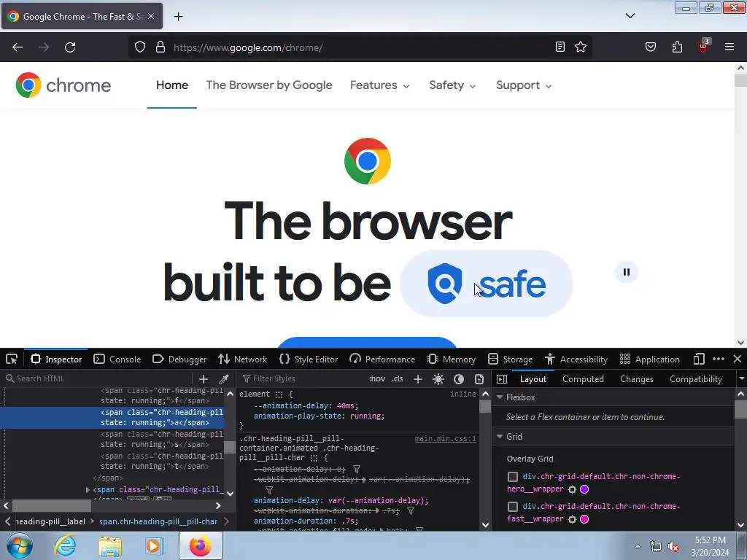Image resolution: width=747 pixels, height=560 pixels.
Task: Click the uBlock Origin extension icon
Action: click(704, 46)
